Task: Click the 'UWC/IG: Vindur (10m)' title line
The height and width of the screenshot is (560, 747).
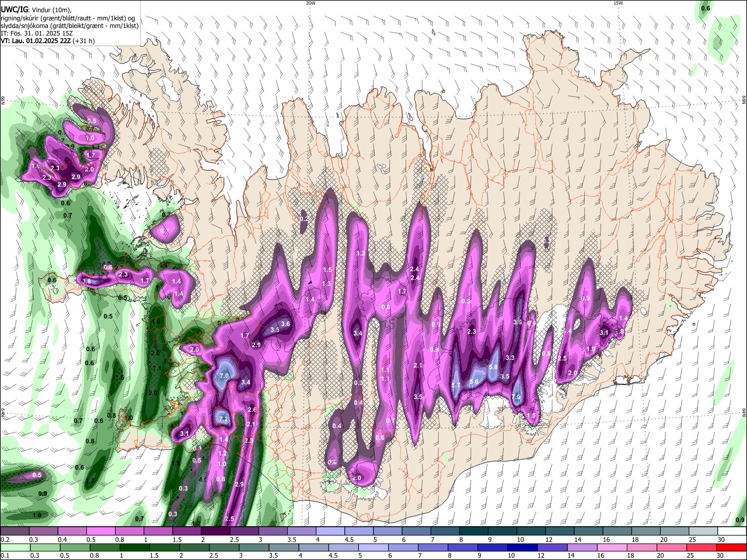Action: tap(36, 9)
